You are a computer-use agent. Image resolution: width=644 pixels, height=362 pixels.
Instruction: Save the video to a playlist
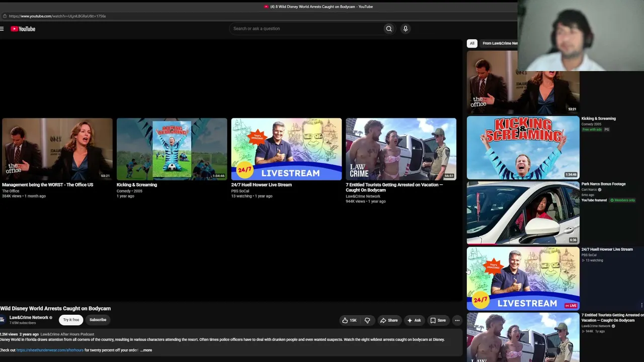click(x=438, y=320)
